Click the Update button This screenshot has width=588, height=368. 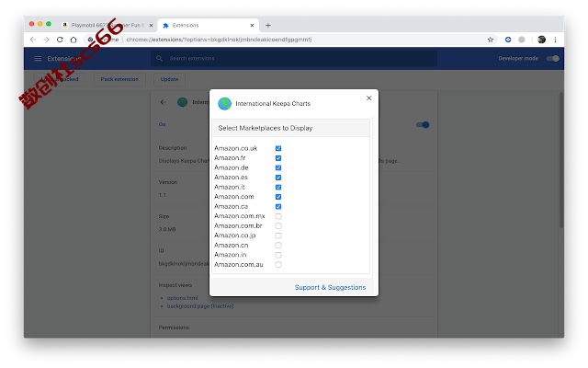(x=169, y=79)
